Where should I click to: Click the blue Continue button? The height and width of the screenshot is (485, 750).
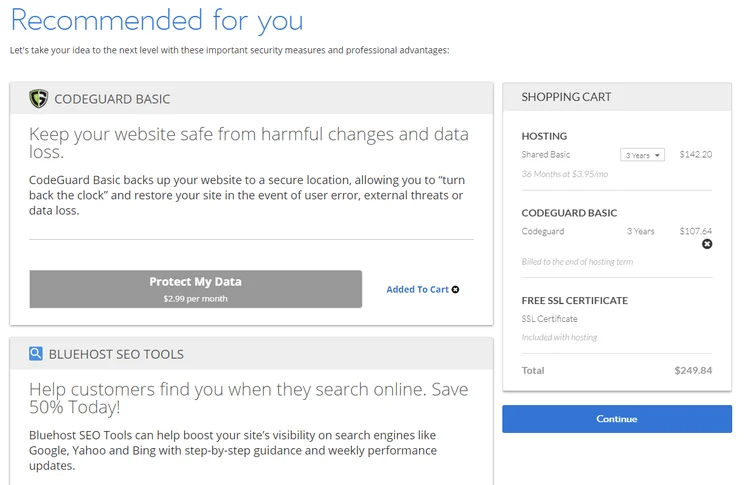617,419
